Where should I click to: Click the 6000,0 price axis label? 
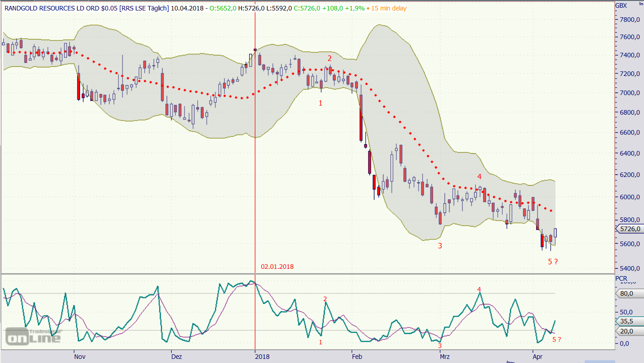pos(629,197)
